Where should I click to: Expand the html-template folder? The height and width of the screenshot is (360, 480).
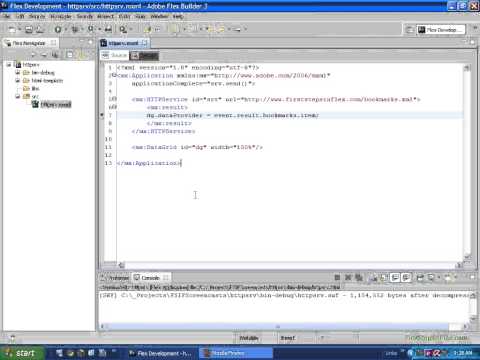tap(18, 80)
